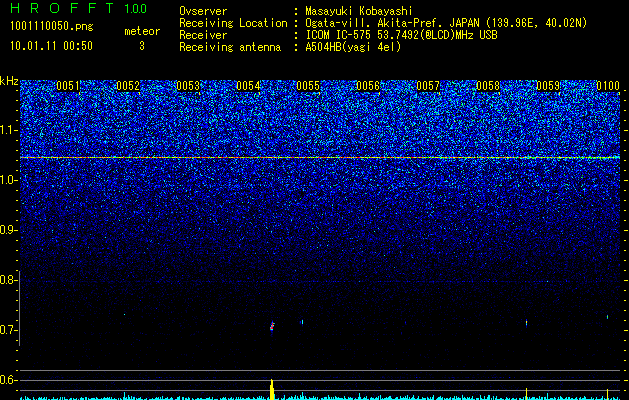Click the 0055 time marker
629x400 pixels.
coord(308,86)
